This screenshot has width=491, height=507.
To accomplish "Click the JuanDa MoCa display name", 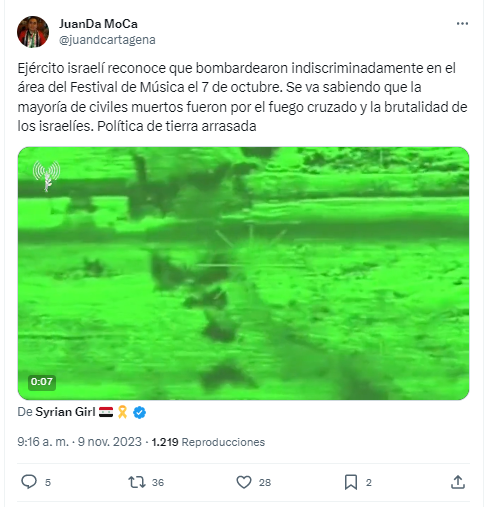I will coord(98,24).
